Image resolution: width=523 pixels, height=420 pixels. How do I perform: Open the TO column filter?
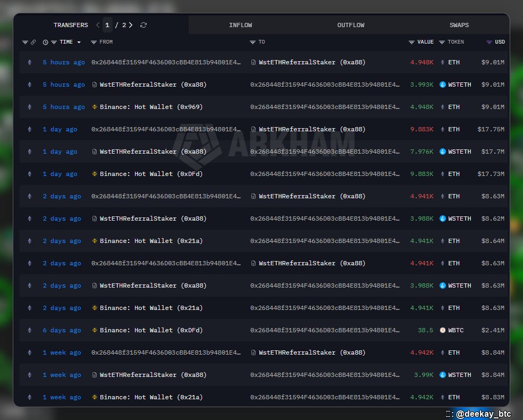point(252,42)
